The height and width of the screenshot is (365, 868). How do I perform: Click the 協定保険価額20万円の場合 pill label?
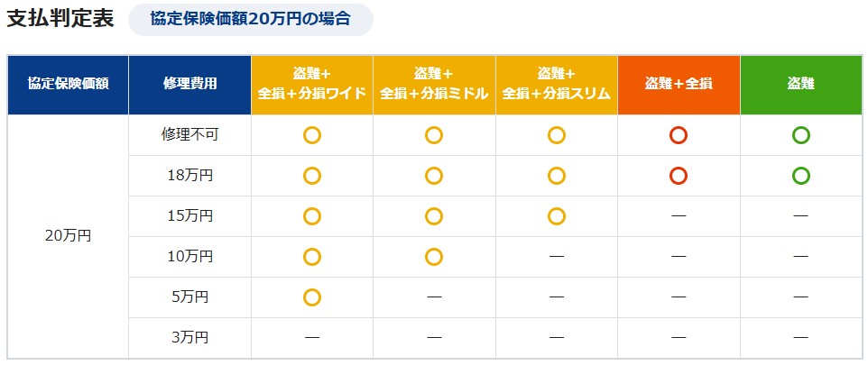(x=250, y=19)
